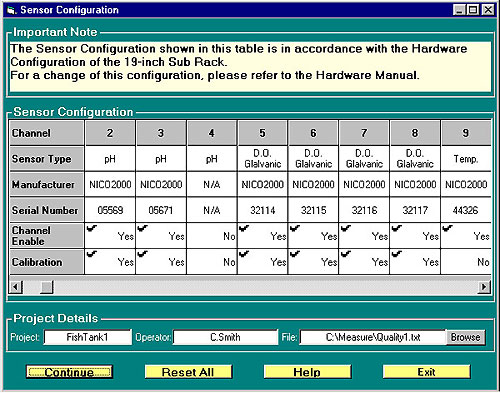Screen dimensions: 500x393
Task: Click channel 4's N/A manufacturer cell
Action: [x=212, y=184]
